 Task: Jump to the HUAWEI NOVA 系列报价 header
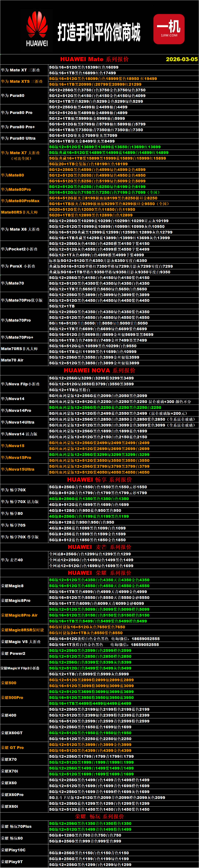[x=99, y=370]
